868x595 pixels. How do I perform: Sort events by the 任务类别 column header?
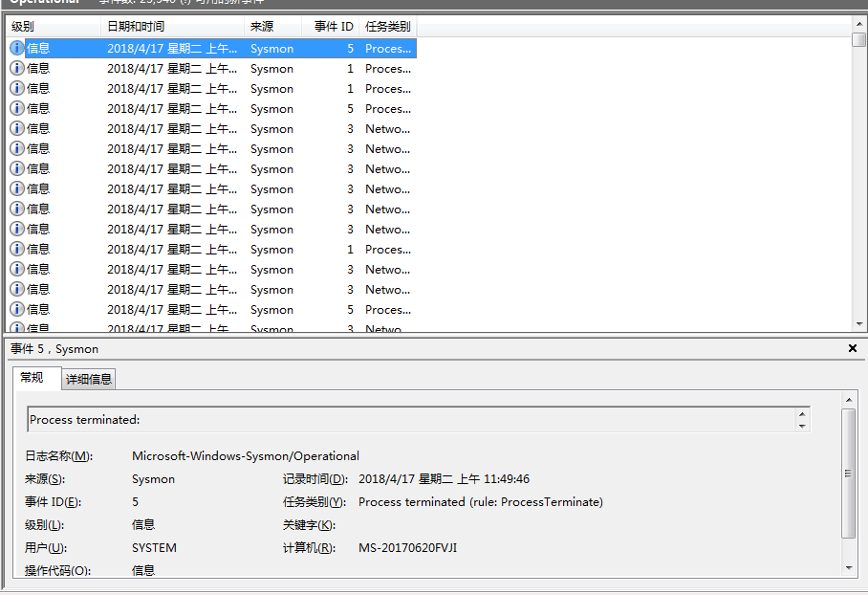pyautogui.click(x=388, y=26)
